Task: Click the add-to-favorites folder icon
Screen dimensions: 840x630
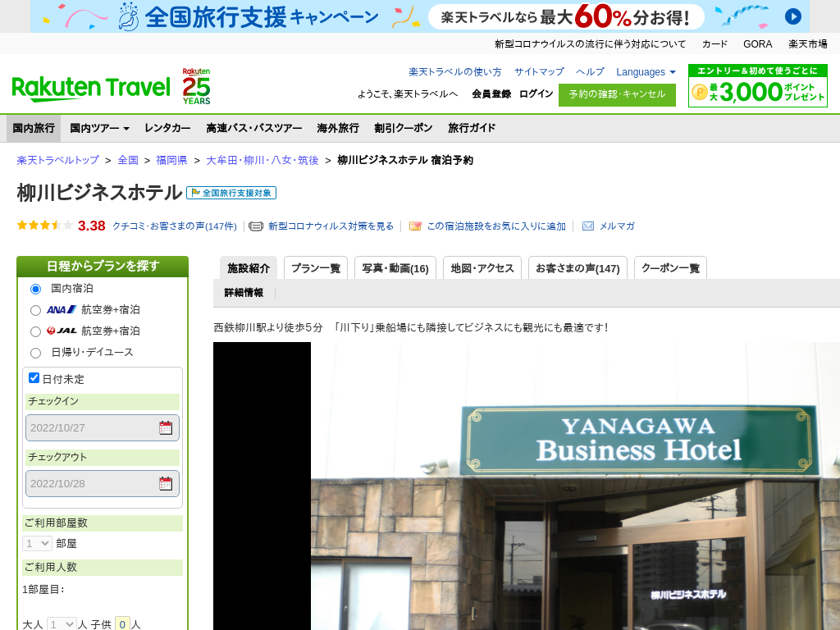Action: (x=415, y=226)
